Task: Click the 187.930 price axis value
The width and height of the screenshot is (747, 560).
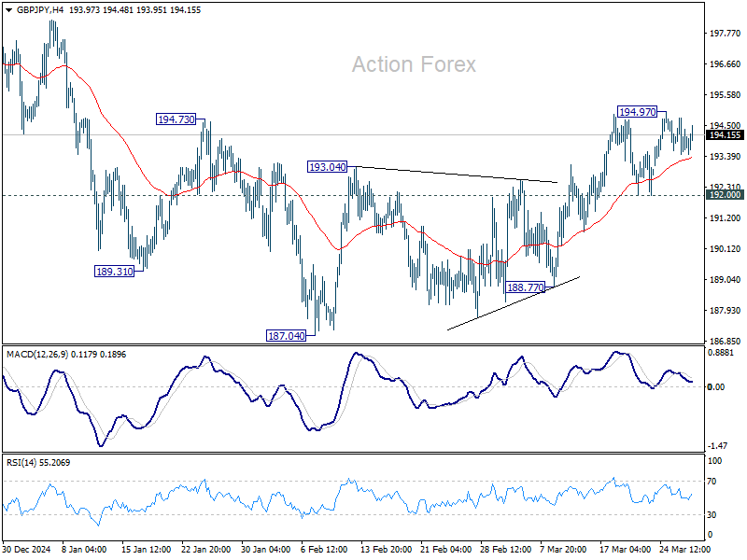Action: (726, 311)
